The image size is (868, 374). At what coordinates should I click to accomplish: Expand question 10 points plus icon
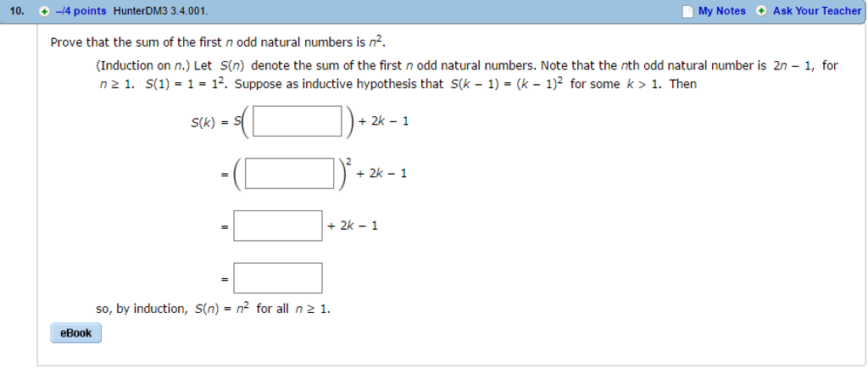(x=45, y=12)
